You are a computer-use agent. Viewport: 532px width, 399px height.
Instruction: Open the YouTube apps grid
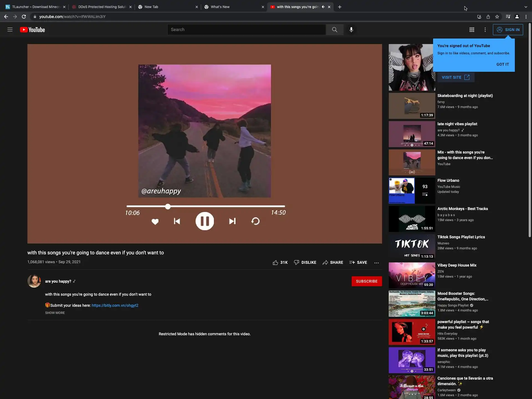(472, 30)
